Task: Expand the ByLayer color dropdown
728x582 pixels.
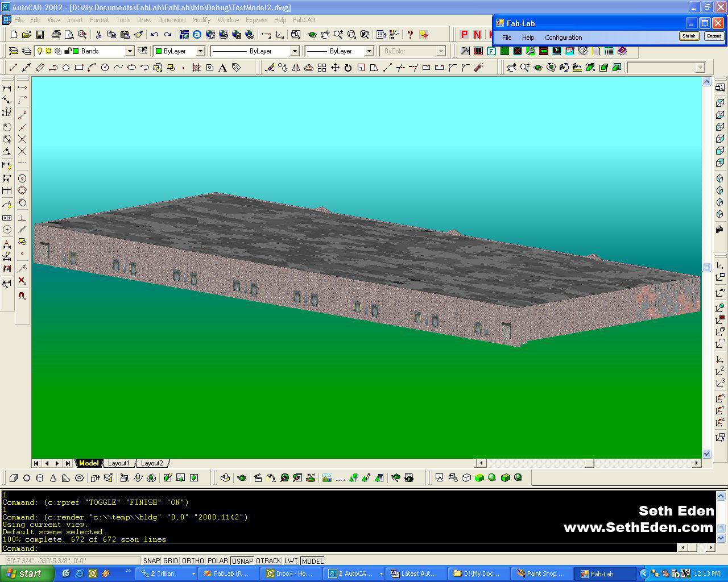Action: [200, 51]
